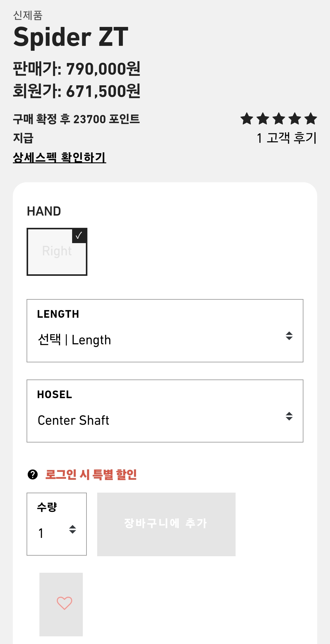Click the Hosel field up-down arrows
This screenshot has height=644, width=330.
pyautogui.click(x=289, y=416)
